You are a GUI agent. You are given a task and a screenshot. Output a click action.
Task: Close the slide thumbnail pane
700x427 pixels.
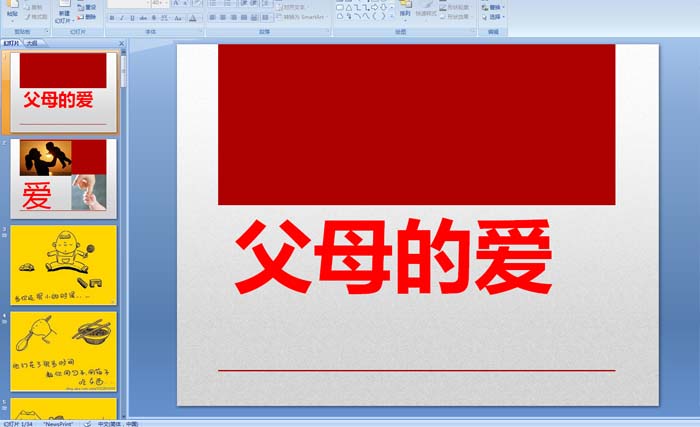[121, 43]
